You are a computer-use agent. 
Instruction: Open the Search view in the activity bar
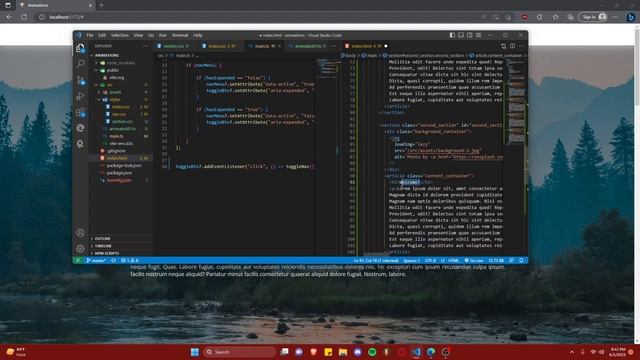point(80,64)
